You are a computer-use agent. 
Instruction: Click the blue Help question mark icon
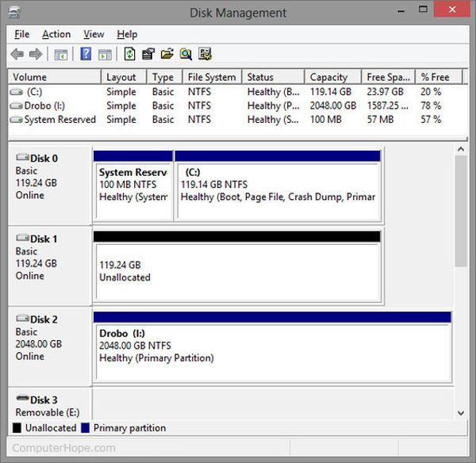click(86, 54)
